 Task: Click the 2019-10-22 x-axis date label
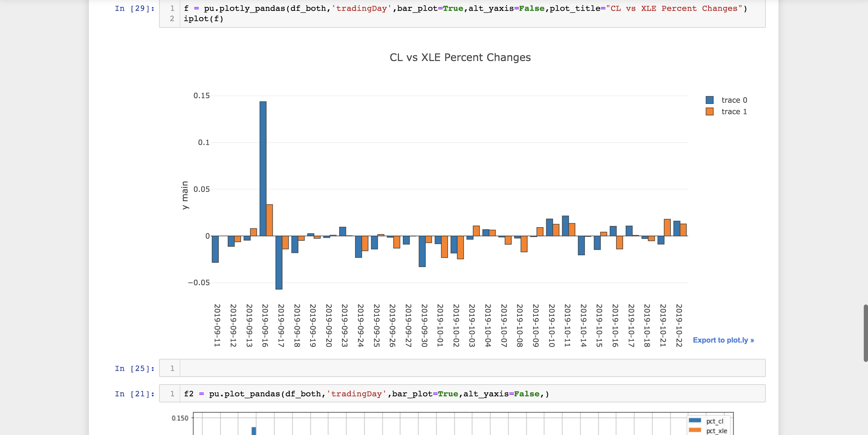click(x=679, y=325)
